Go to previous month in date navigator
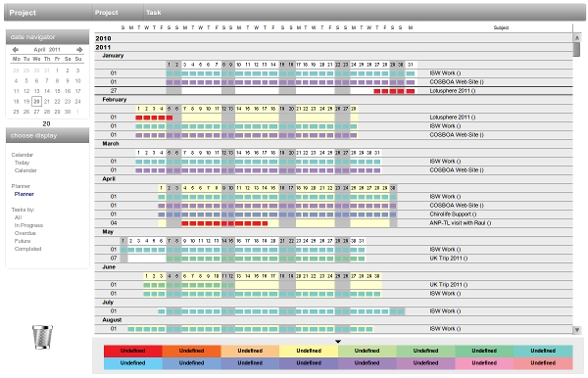Viewport: 588px width, 378px height. click(x=16, y=49)
